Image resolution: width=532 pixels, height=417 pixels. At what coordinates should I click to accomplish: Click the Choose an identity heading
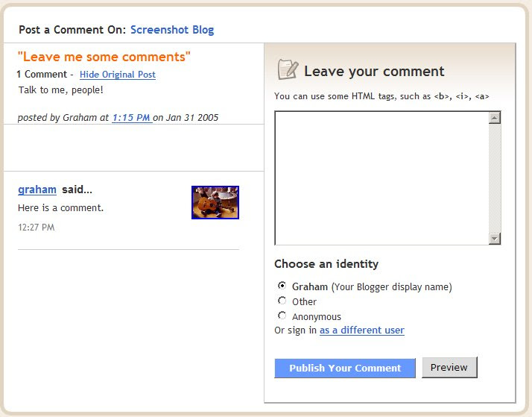[x=326, y=264]
